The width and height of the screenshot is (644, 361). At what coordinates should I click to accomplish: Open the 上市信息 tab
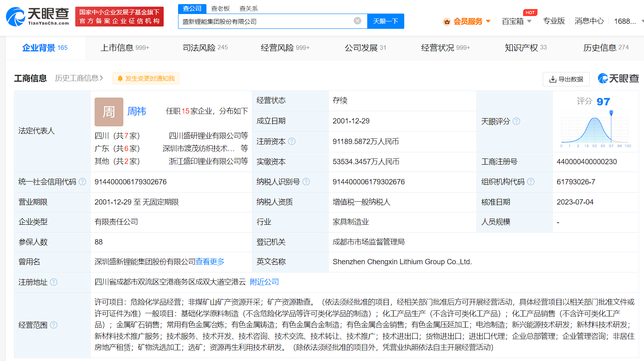[x=125, y=48]
